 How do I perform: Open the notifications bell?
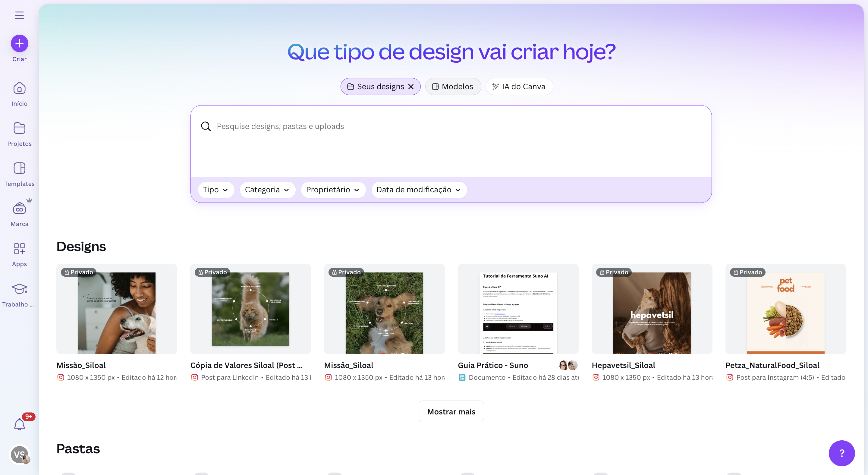tap(19, 424)
